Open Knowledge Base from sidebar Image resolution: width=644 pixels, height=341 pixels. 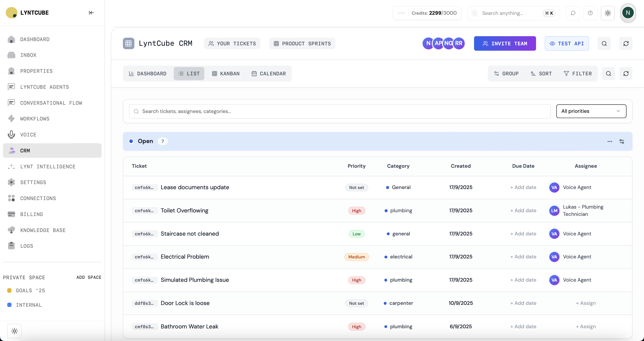(x=43, y=230)
